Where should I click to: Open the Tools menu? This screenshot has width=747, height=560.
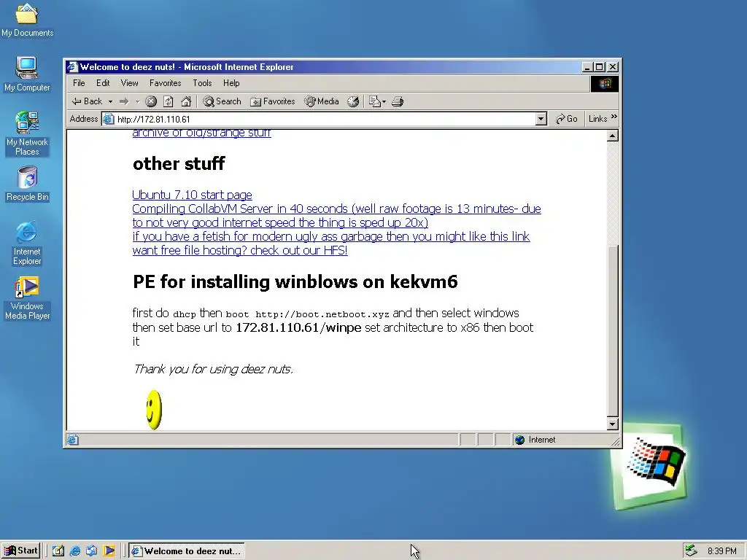[202, 83]
